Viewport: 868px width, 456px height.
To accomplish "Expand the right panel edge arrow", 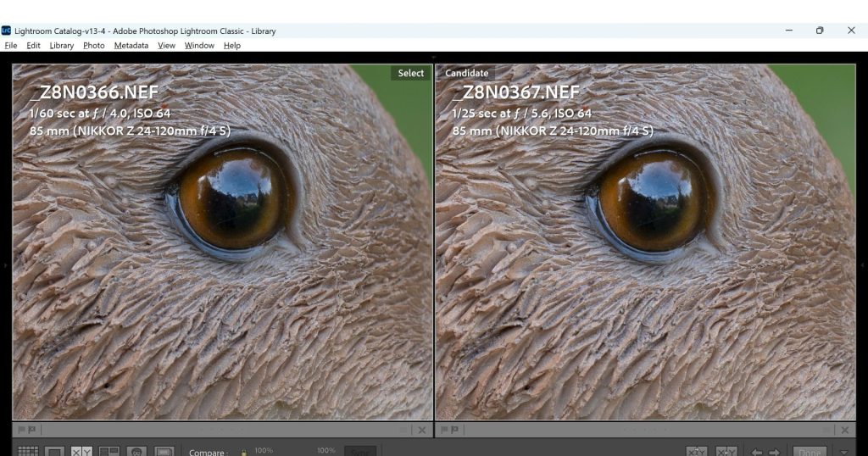I will pyautogui.click(x=862, y=265).
